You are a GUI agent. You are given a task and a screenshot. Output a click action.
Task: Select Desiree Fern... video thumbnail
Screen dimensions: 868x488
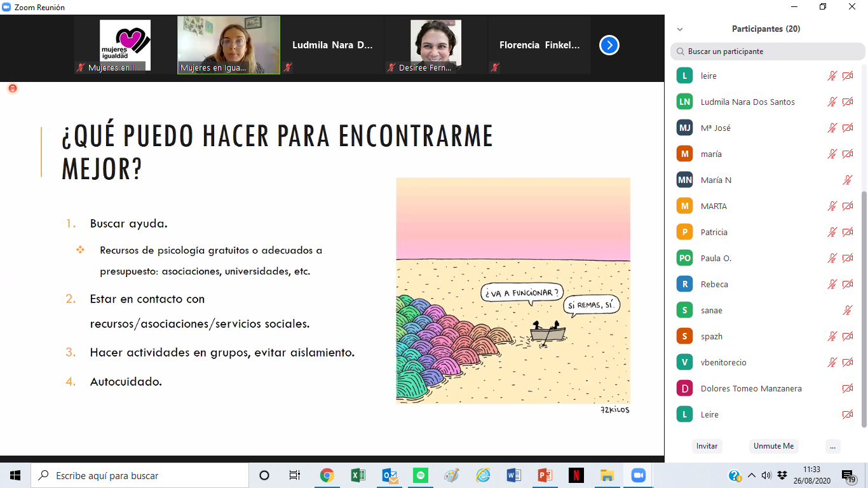(x=436, y=46)
